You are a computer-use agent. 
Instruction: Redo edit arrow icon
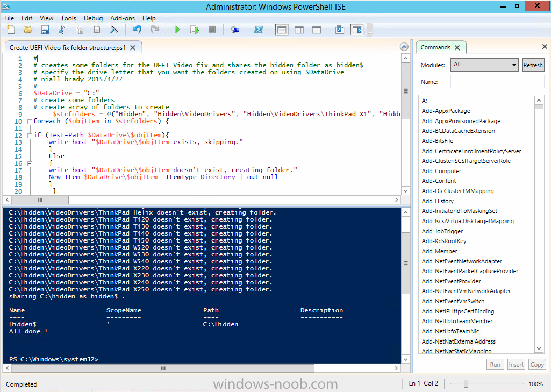[x=154, y=30]
